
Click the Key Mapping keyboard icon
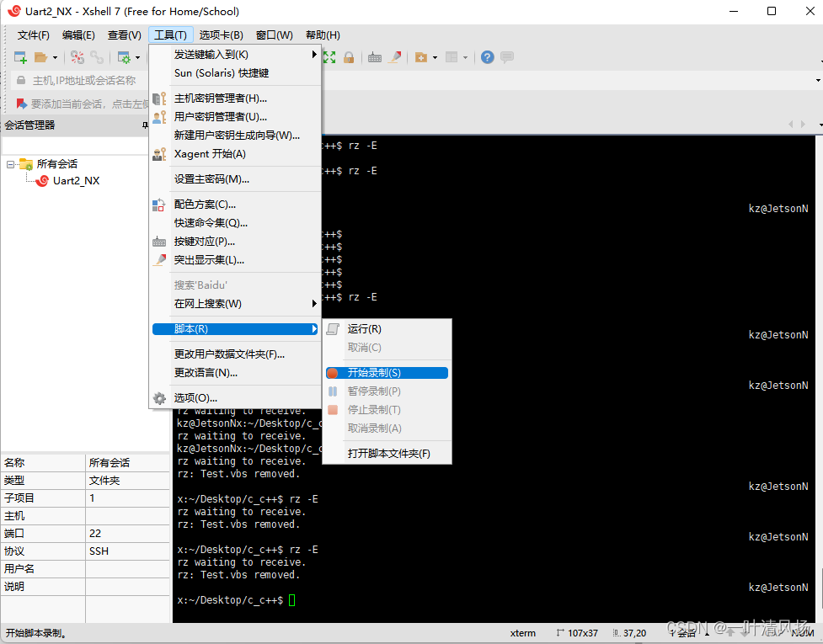pos(375,57)
